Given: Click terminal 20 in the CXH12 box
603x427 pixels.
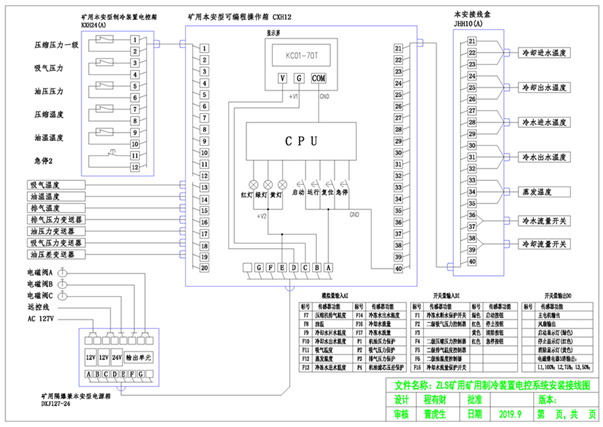Looking at the screenshot, I should [205, 268].
